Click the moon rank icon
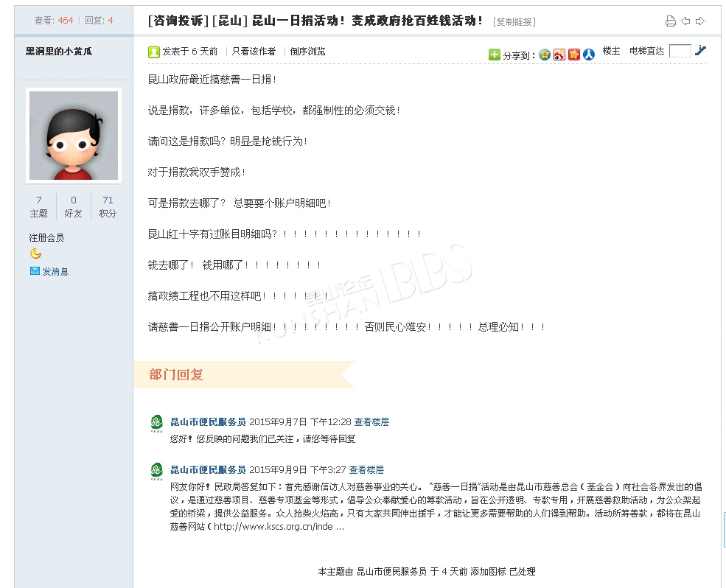This screenshot has height=588, width=726. tap(35, 253)
